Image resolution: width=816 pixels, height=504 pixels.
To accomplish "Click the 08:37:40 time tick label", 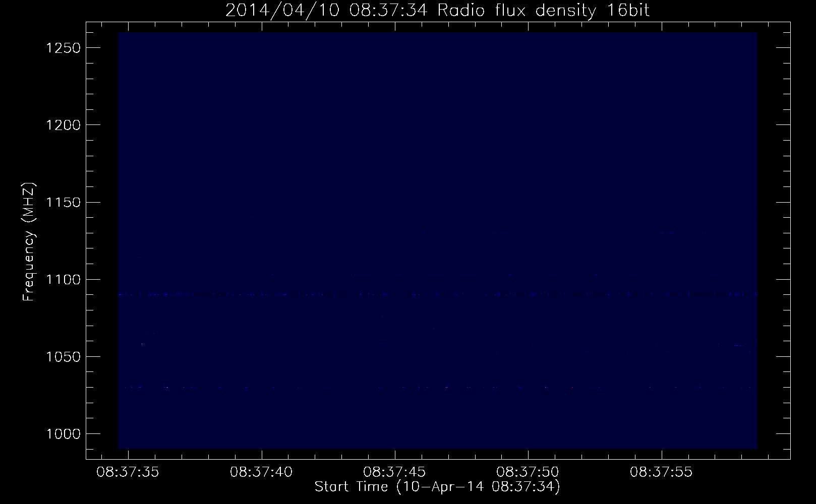I will click(x=261, y=472).
